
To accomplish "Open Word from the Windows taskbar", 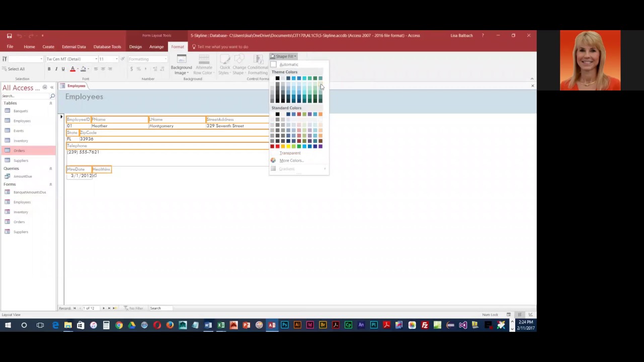I will pos(208,325).
